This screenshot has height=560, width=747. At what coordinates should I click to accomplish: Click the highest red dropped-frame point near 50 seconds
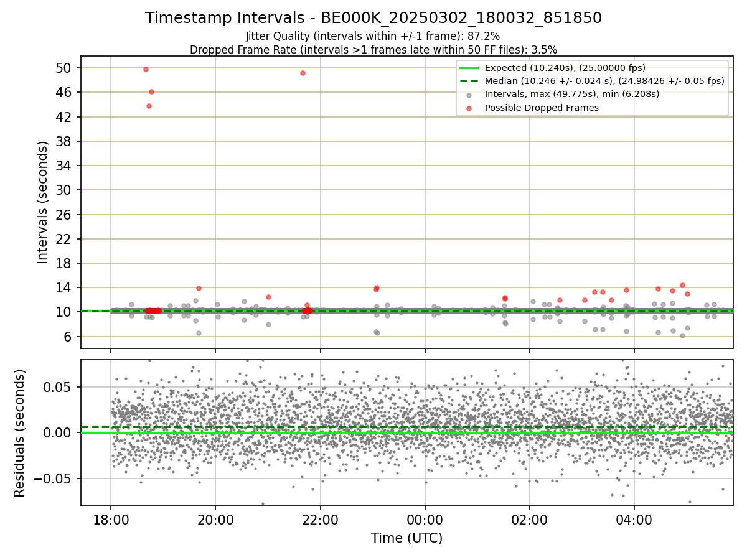click(x=146, y=69)
